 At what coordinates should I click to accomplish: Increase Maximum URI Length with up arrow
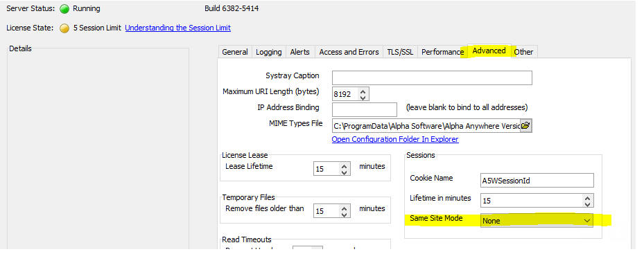pos(363,91)
